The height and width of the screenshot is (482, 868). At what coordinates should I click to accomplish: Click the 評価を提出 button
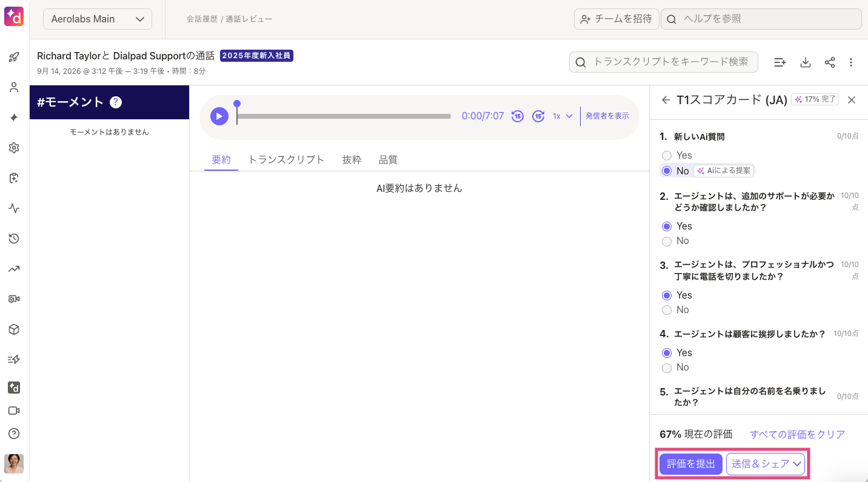tap(691, 464)
